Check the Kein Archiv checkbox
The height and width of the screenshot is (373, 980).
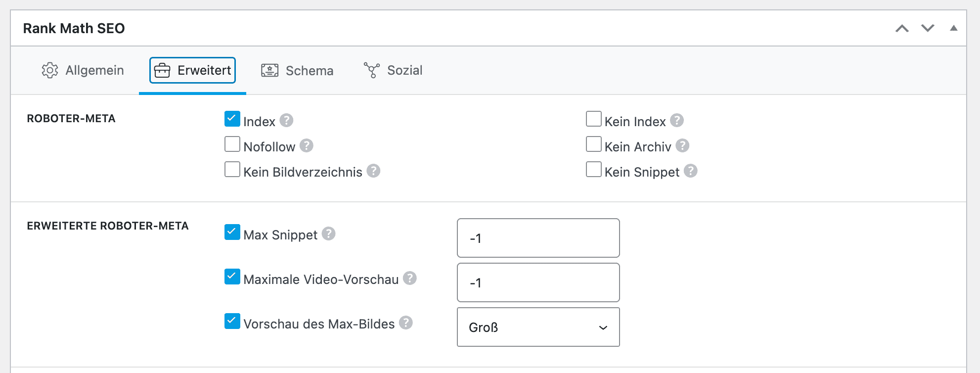[x=594, y=144]
